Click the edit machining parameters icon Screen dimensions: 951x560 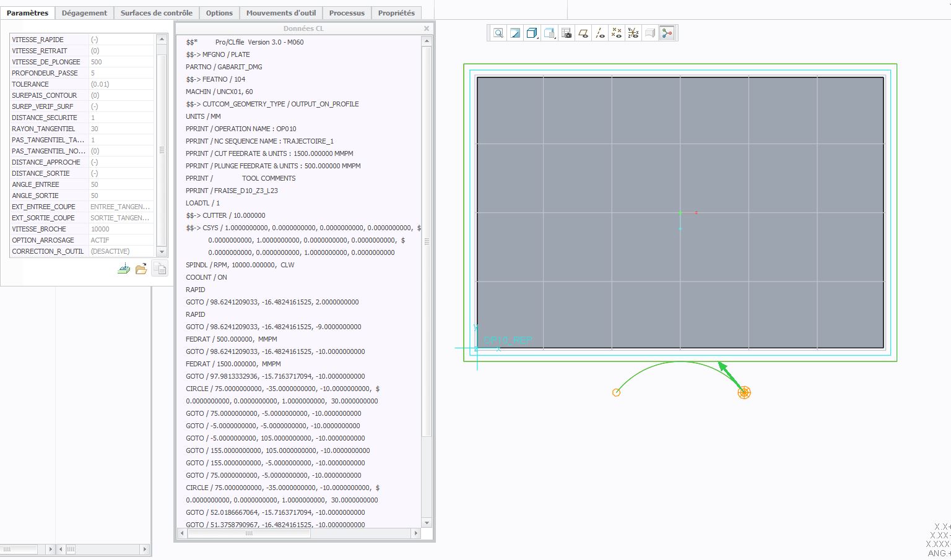(x=124, y=269)
